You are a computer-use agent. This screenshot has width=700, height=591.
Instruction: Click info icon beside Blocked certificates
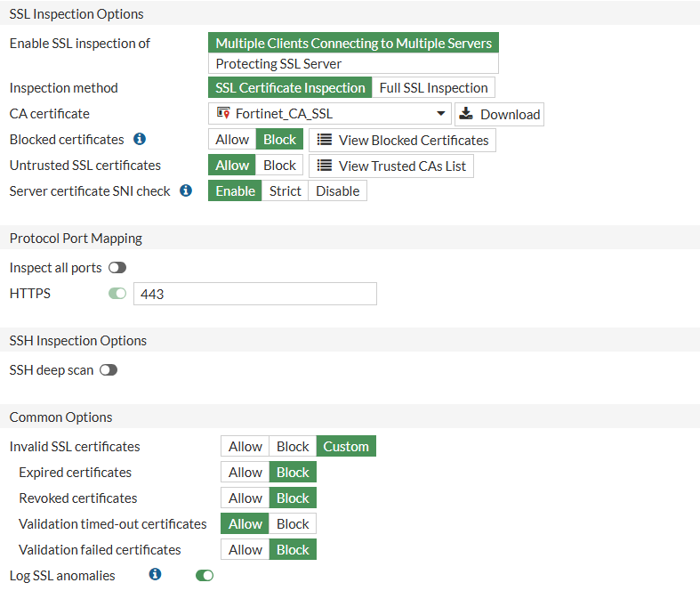(x=140, y=140)
